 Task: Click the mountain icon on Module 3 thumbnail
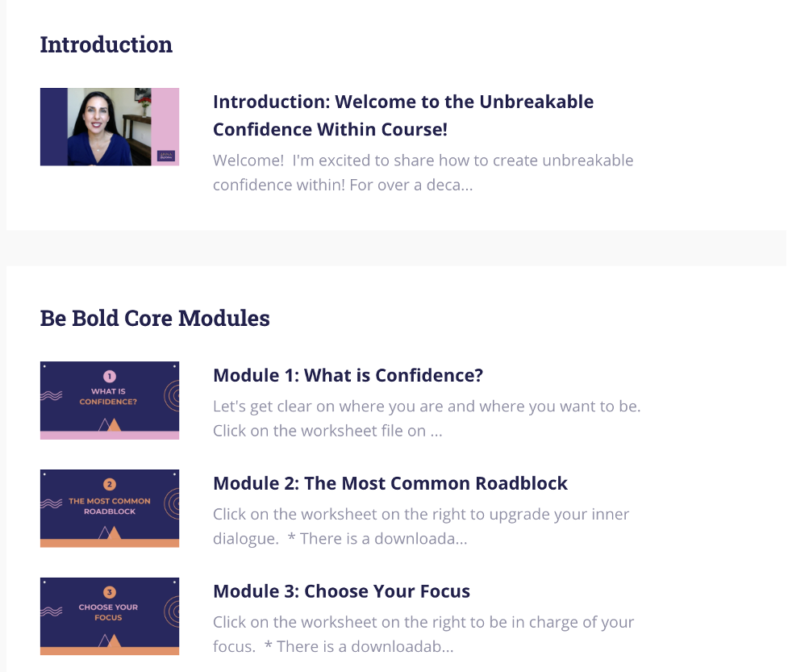[110, 641]
